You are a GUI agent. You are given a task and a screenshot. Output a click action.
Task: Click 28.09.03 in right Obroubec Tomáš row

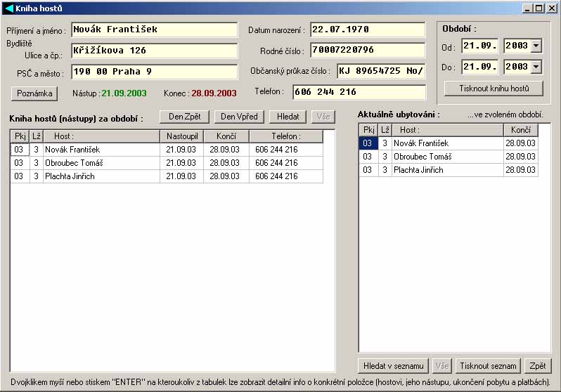(x=520, y=157)
